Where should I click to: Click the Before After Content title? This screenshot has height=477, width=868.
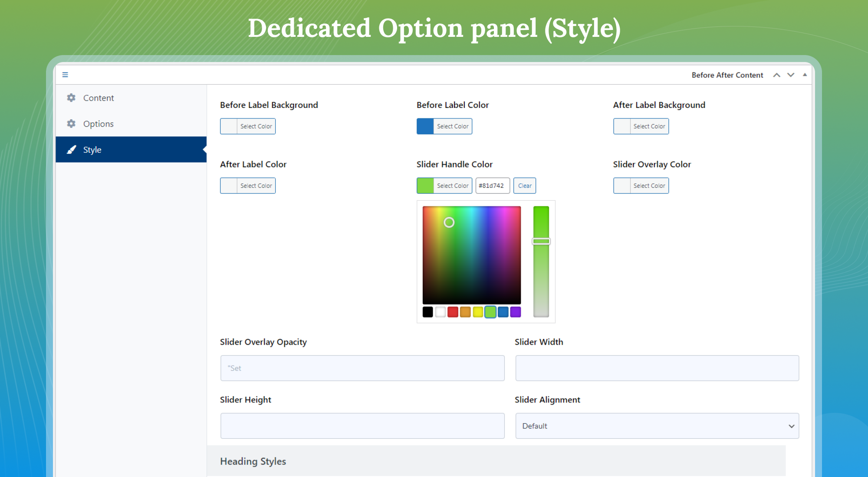click(727, 75)
